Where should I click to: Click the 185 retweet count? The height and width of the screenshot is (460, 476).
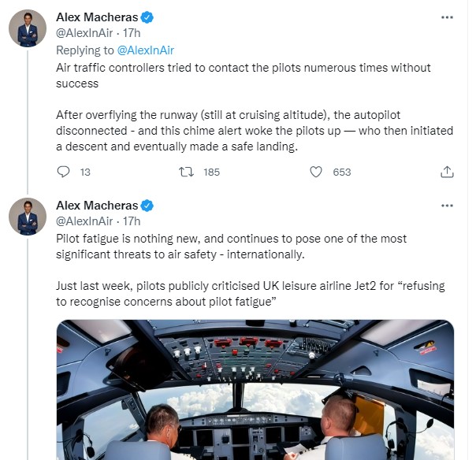click(211, 172)
